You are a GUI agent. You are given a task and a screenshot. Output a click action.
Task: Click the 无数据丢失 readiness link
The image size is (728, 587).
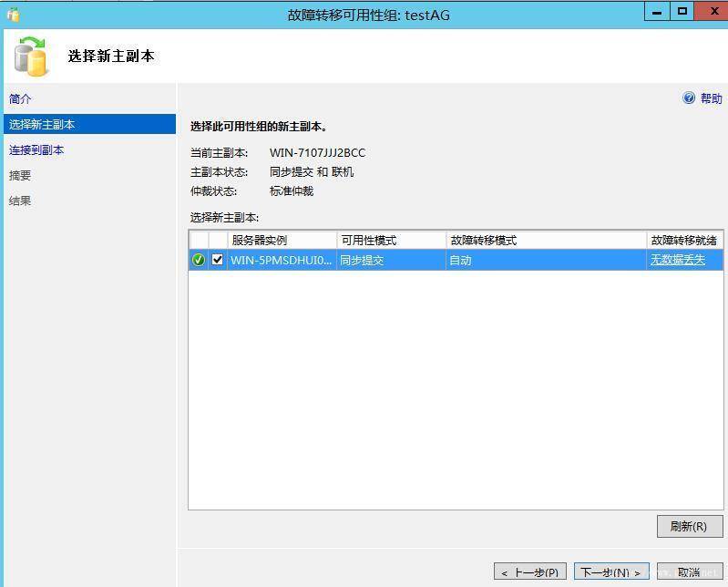tap(677, 260)
